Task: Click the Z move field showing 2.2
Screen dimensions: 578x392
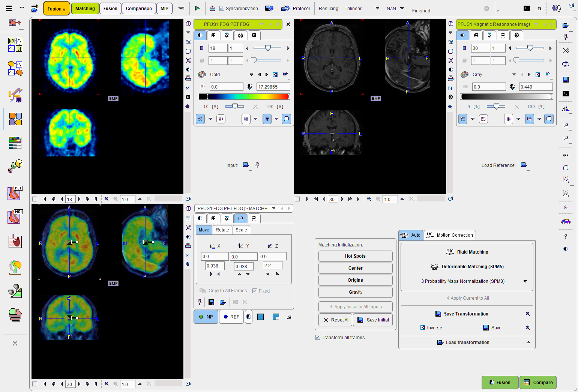Action: point(272,266)
